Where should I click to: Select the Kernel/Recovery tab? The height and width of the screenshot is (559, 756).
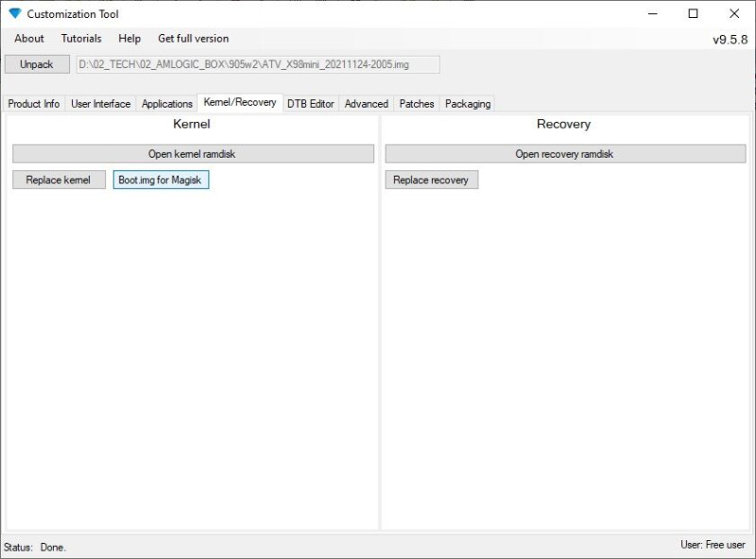[x=240, y=102]
